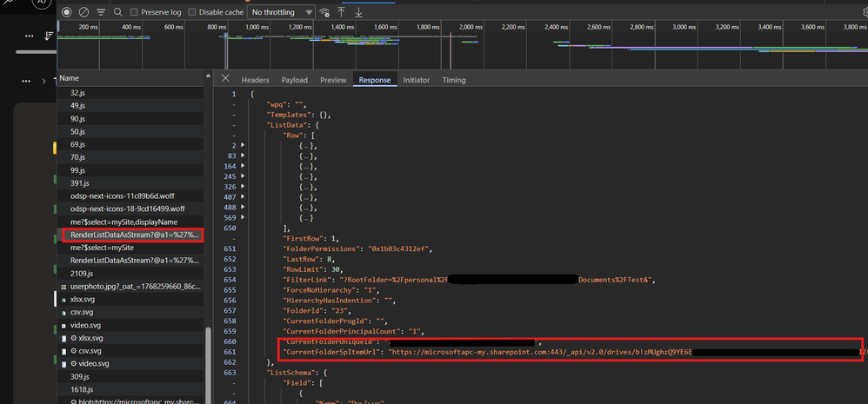The height and width of the screenshot is (404, 868).
Task: Toggle the Disable cache checkbox
Action: [193, 13]
